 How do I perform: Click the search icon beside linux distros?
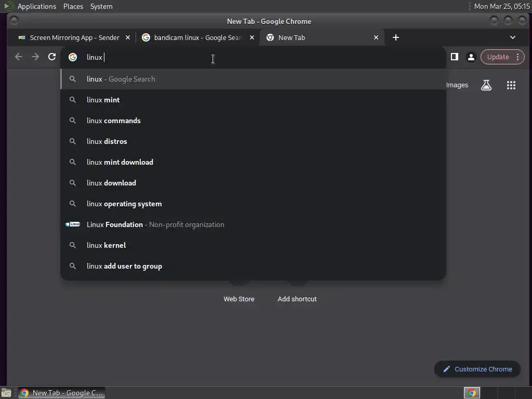click(x=73, y=141)
